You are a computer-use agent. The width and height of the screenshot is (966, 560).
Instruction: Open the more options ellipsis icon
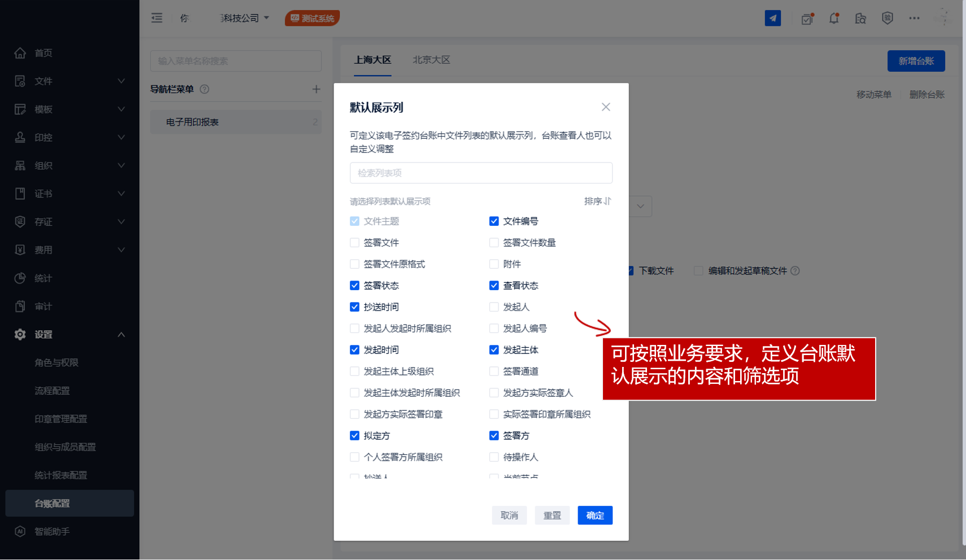(914, 18)
